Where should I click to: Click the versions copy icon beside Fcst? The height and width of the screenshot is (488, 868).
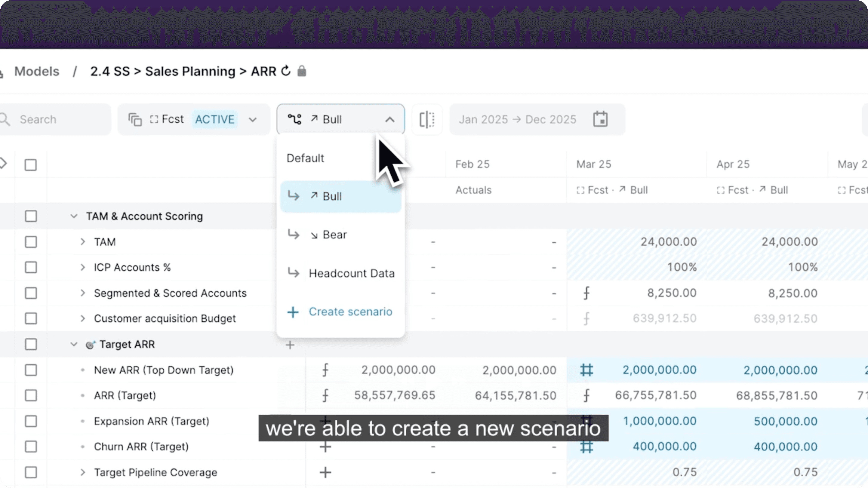pyautogui.click(x=135, y=120)
